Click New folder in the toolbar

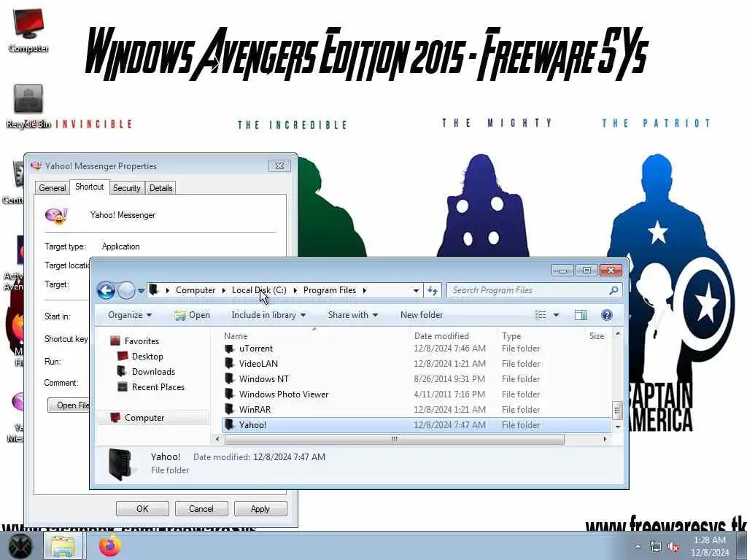422,315
